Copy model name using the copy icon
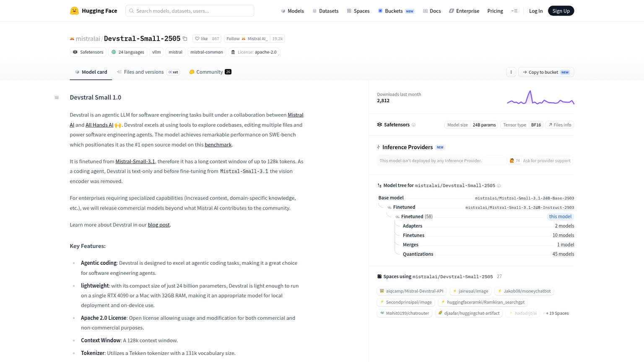Image resolution: width=644 pixels, height=362 pixels. coord(185,39)
